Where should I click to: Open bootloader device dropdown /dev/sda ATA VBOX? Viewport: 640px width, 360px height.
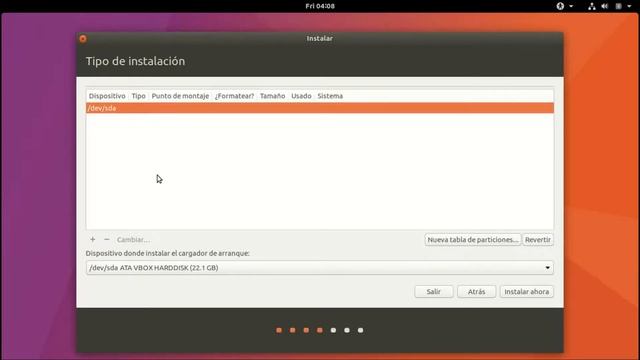(x=320, y=268)
